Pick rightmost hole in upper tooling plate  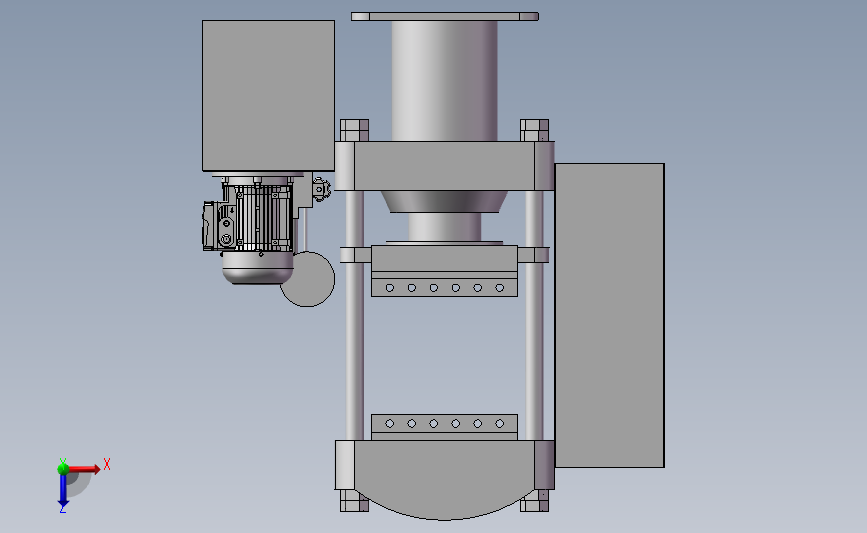point(499,288)
